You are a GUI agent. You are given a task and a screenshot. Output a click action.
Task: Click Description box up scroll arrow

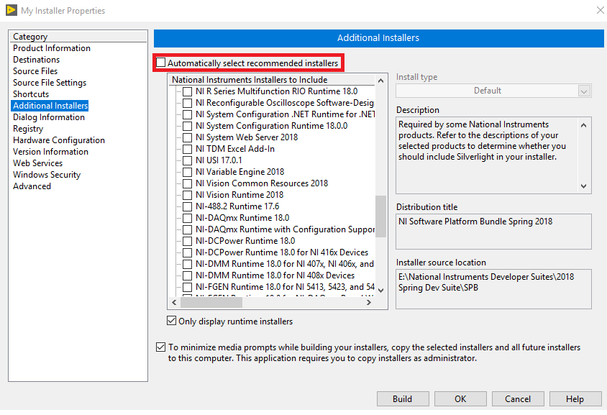(584, 125)
